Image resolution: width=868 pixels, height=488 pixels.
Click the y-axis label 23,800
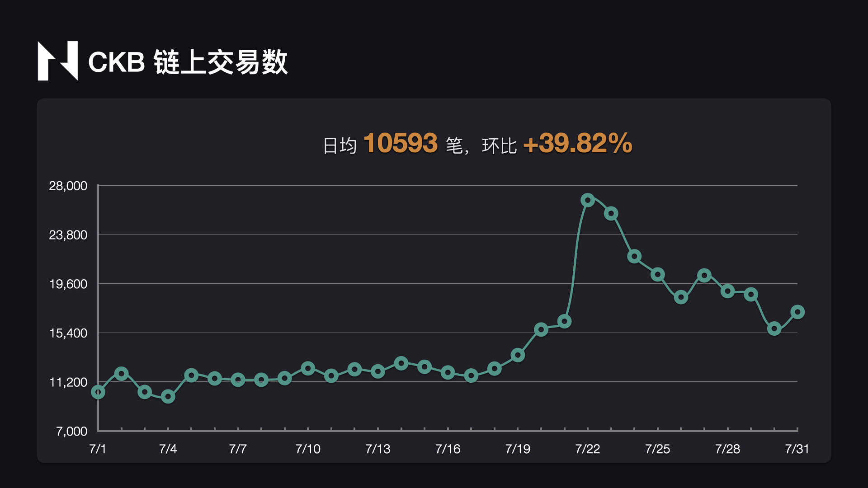[68, 235]
